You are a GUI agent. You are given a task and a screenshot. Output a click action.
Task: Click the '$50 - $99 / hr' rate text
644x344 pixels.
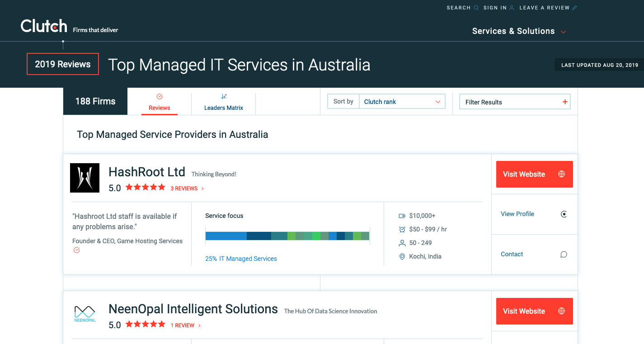[x=428, y=229]
